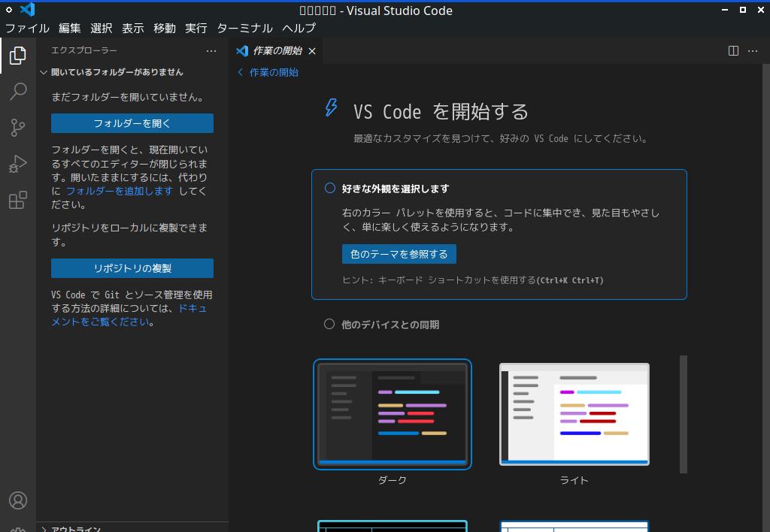Click the 色のテーマを参照する button
This screenshot has width=770, height=532.
click(399, 254)
